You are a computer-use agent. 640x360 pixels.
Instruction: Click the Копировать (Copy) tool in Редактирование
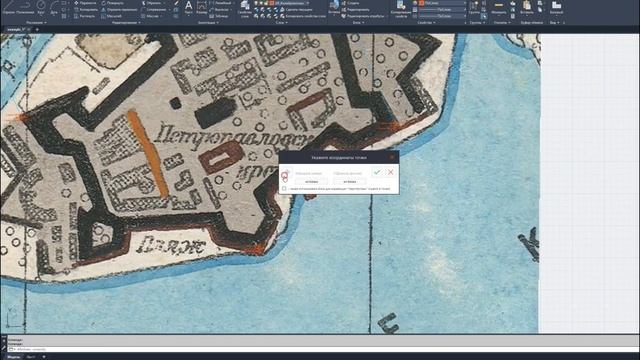pos(86,9)
